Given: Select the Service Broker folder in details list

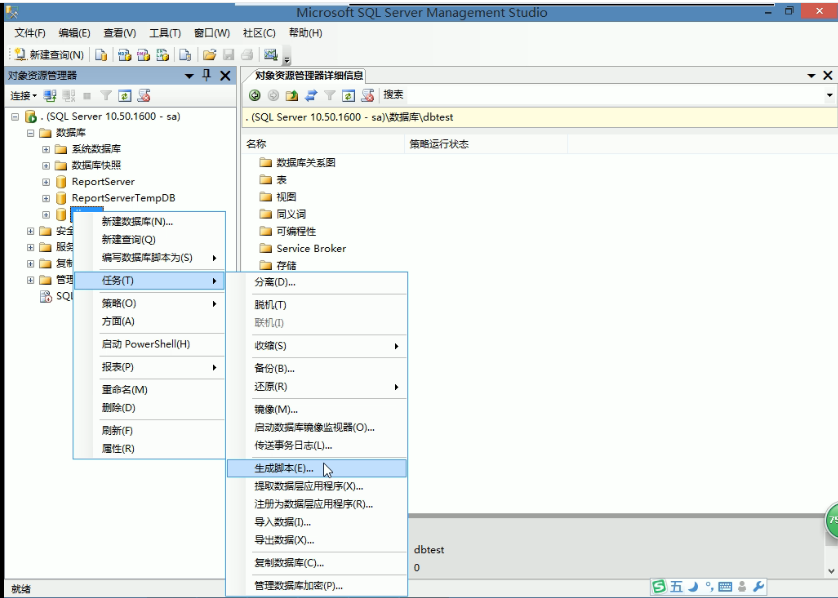Looking at the screenshot, I should [302, 248].
